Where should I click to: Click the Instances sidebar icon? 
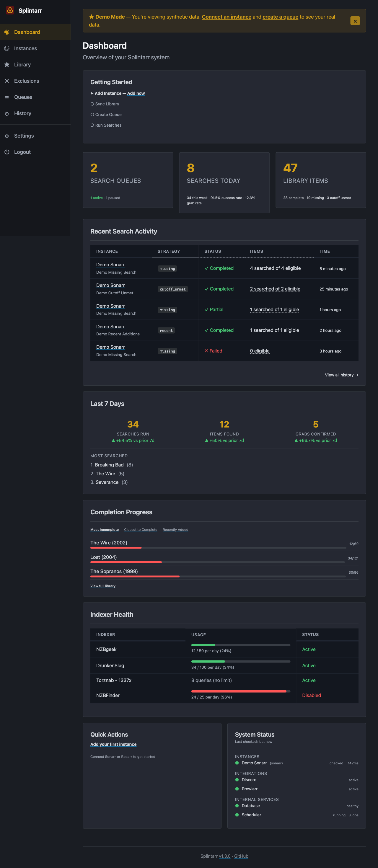[7, 48]
